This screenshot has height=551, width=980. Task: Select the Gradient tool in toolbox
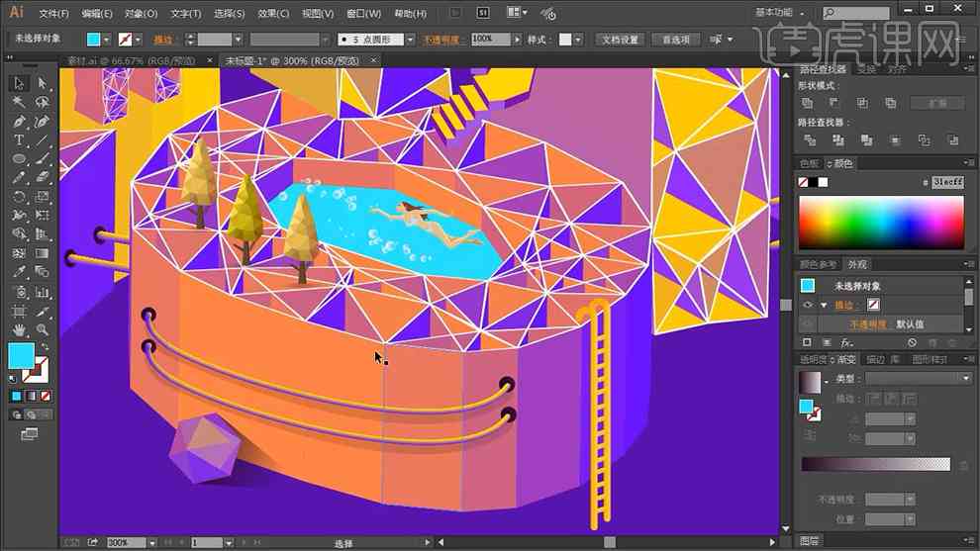click(x=42, y=253)
